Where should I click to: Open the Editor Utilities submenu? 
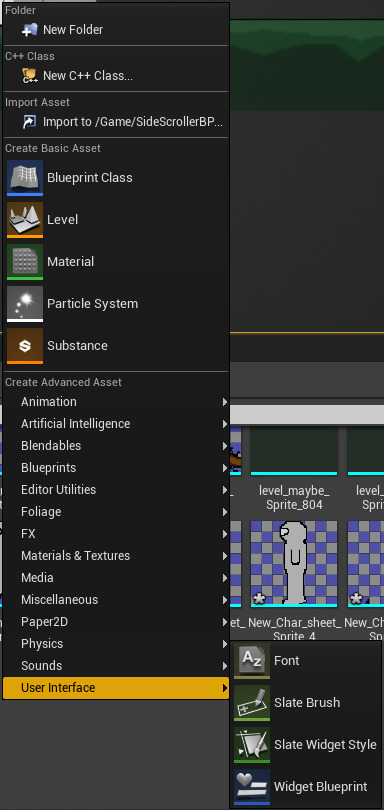pos(116,490)
